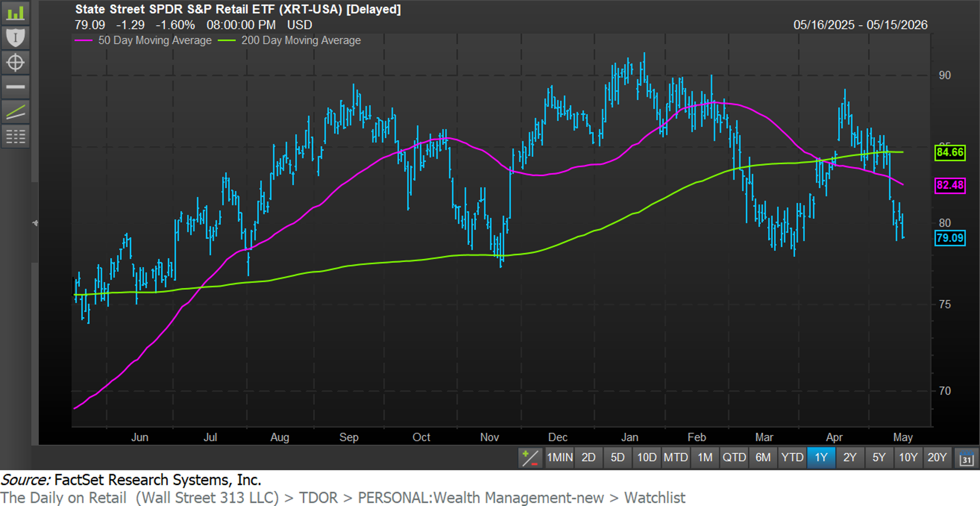Choose the 5Y time range

click(x=879, y=457)
